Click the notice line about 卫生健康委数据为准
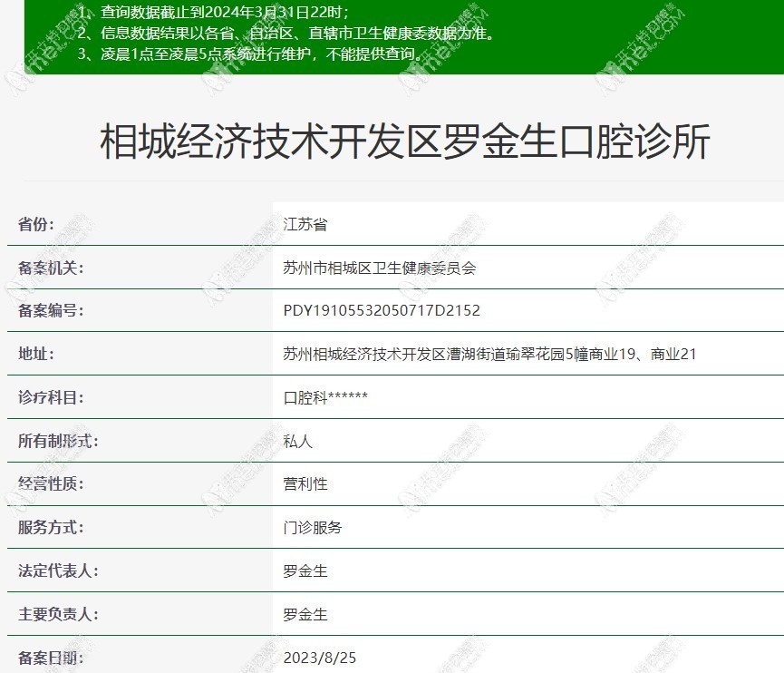This screenshot has height=673, width=784. click(x=286, y=33)
